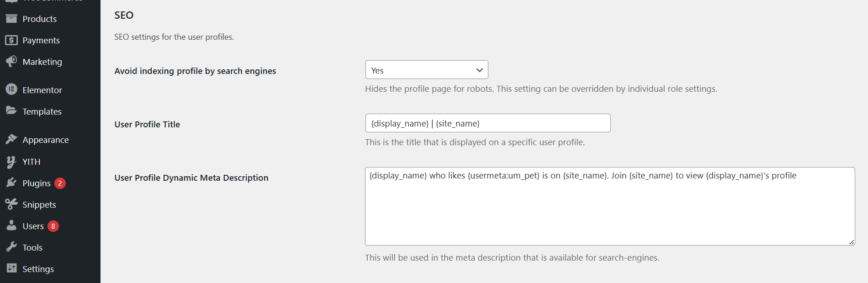The image size is (868, 283).
Task: Open the Marketing menu item
Action: click(42, 62)
